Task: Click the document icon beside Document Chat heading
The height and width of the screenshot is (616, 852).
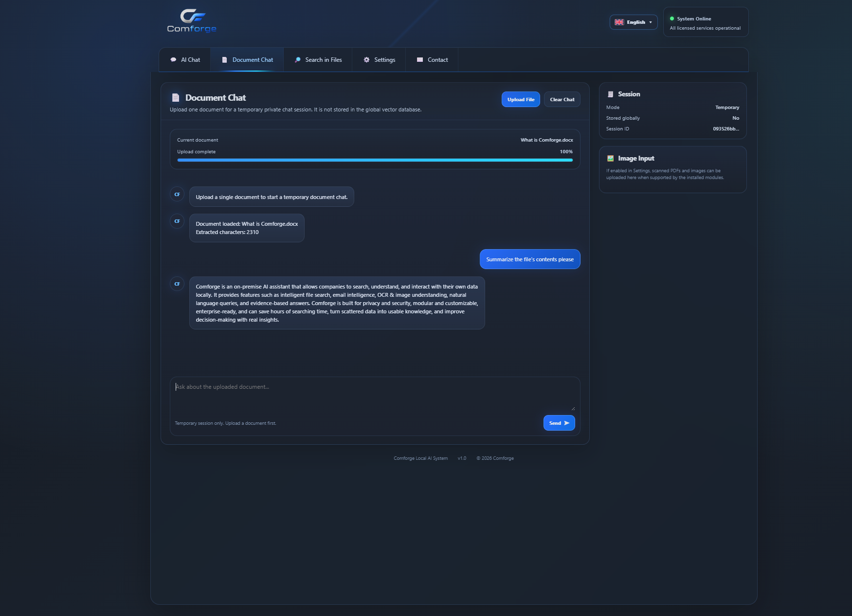Action: 176,98
